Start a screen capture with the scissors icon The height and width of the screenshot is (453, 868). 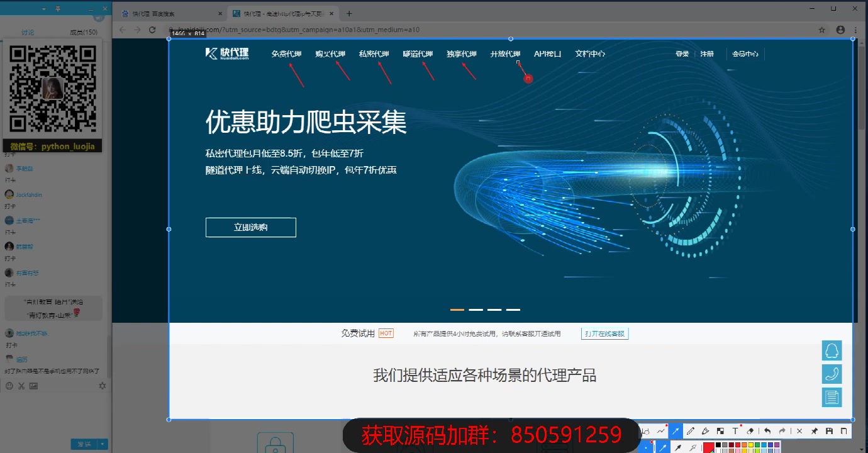(21, 385)
